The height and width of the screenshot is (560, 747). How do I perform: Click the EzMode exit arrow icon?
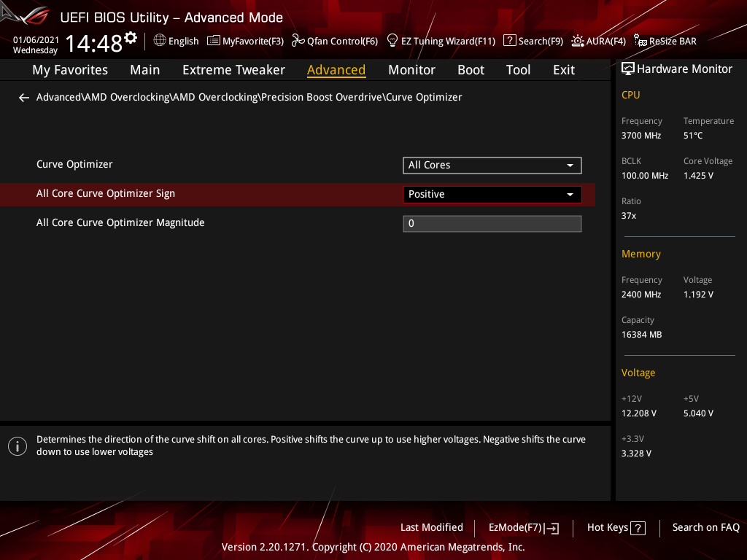pos(551,528)
